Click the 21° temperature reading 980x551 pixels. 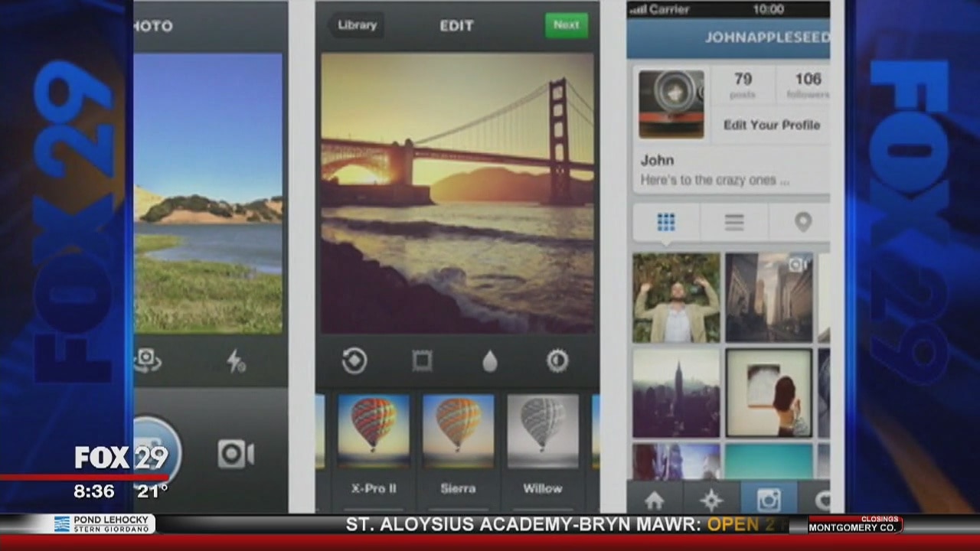tap(152, 491)
